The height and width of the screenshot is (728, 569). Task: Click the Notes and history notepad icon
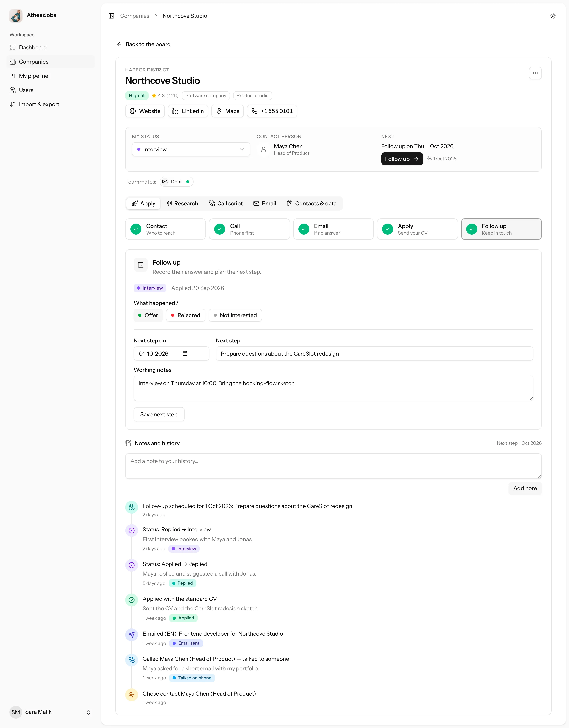point(128,443)
